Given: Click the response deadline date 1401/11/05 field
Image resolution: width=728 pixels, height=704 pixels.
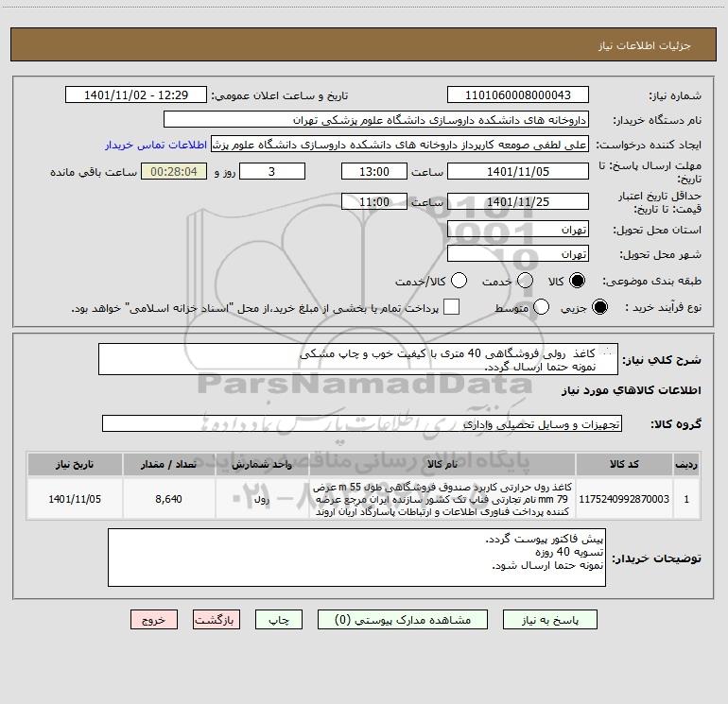Looking at the screenshot, I should click(x=518, y=171).
